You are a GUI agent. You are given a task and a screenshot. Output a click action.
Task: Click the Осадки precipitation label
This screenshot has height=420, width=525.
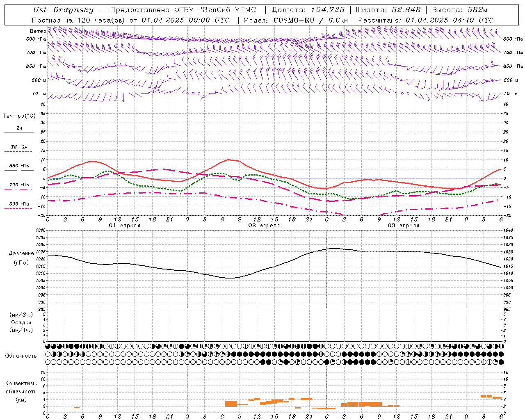pyautogui.click(x=21, y=322)
